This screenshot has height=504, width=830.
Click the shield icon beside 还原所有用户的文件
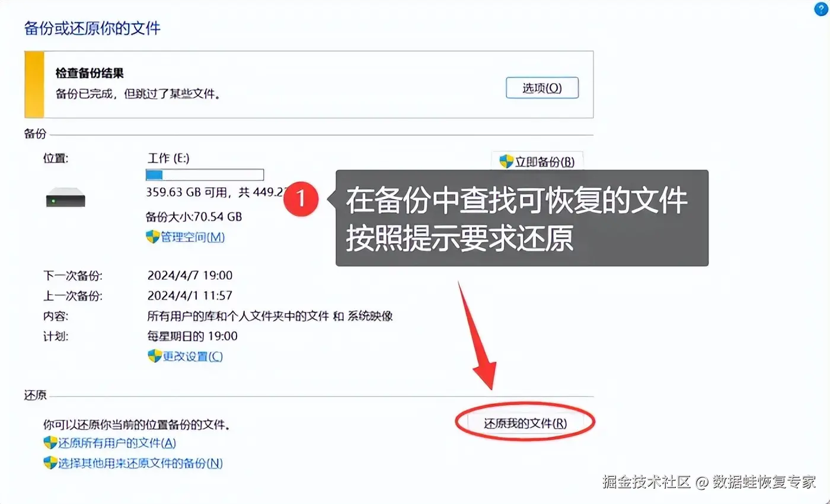[50, 443]
